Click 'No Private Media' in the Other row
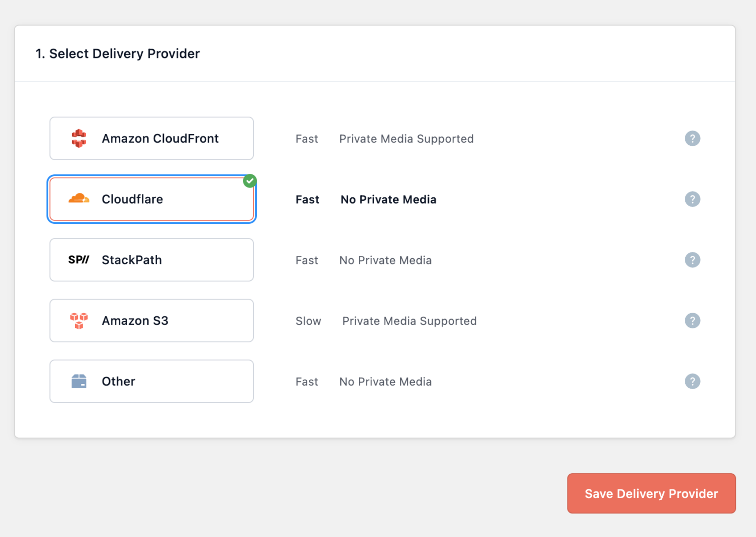756x537 pixels. click(385, 382)
